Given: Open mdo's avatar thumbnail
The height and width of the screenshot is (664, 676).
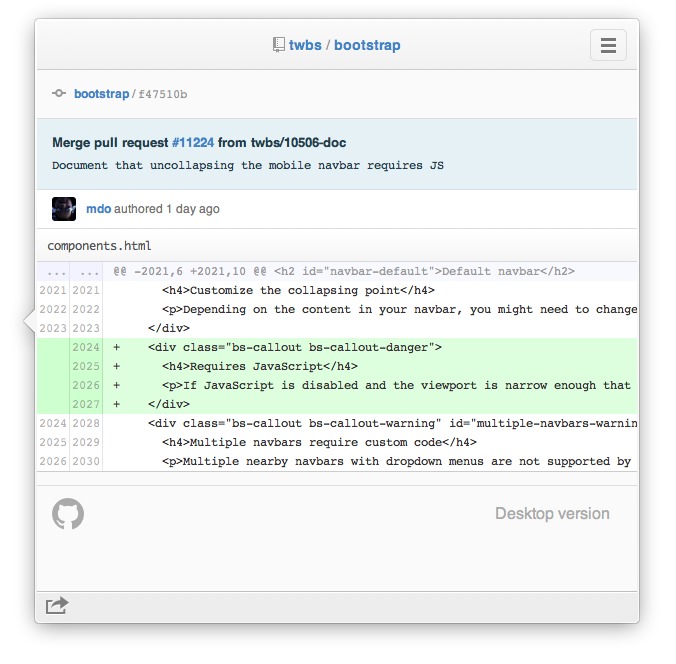Looking at the screenshot, I should pos(64,209).
